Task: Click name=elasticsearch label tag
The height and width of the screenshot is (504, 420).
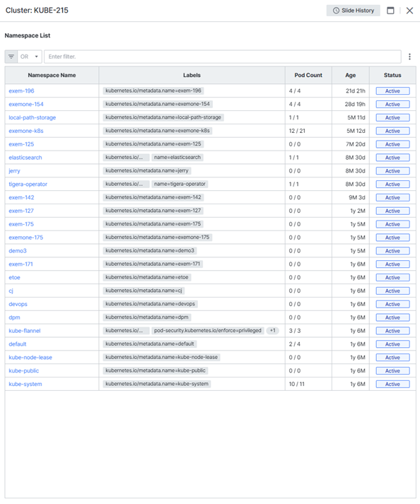Action: coord(177,158)
